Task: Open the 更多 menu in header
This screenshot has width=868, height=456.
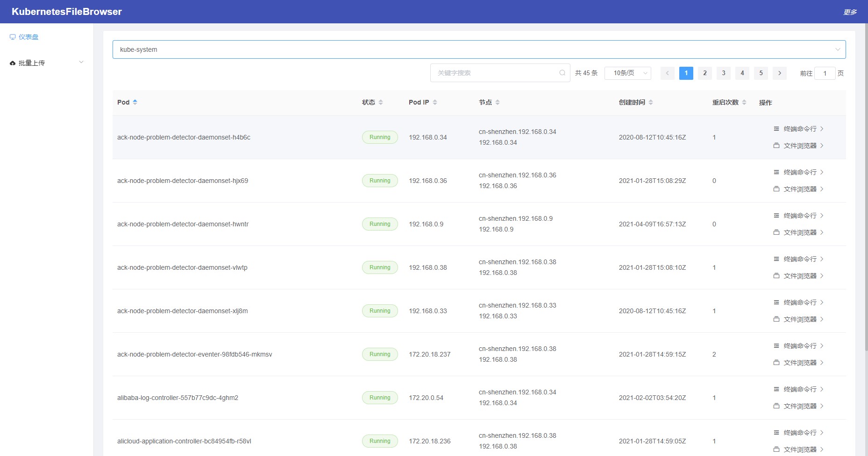Action: 850,12
